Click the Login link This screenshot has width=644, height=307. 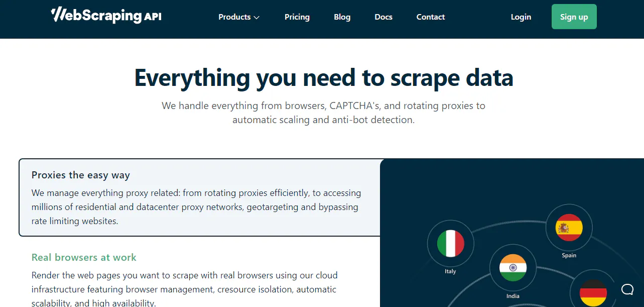click(521, 17)
